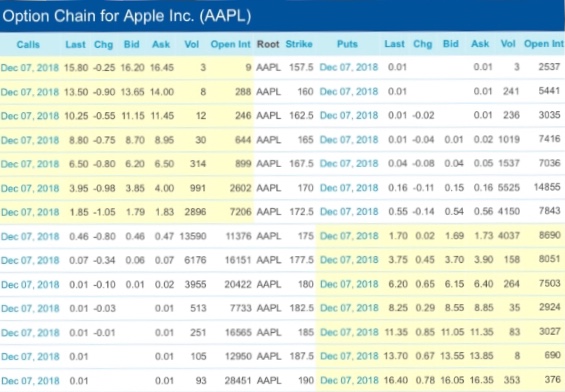Select the 175 strike put expiration link
Screen dimensions: 565x392
pos(349,236)
